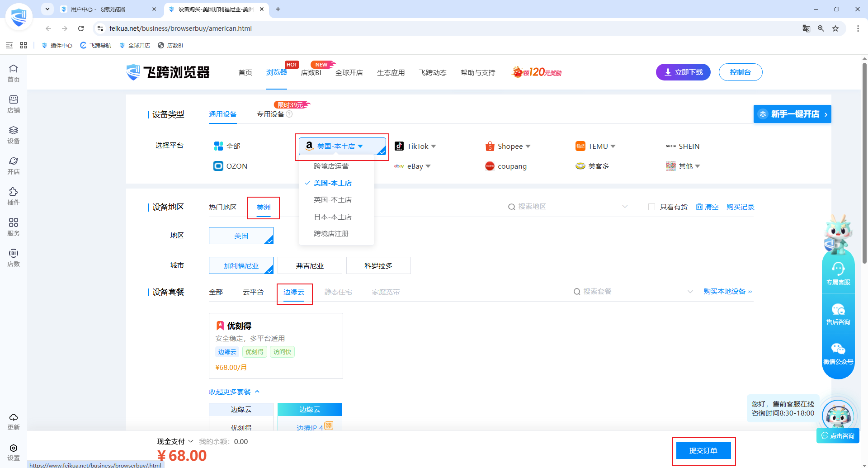Tick the 只看有货 checkbox
Image resolution: width=868 pixels, height=468 pixels.
(x=651, y=207)
